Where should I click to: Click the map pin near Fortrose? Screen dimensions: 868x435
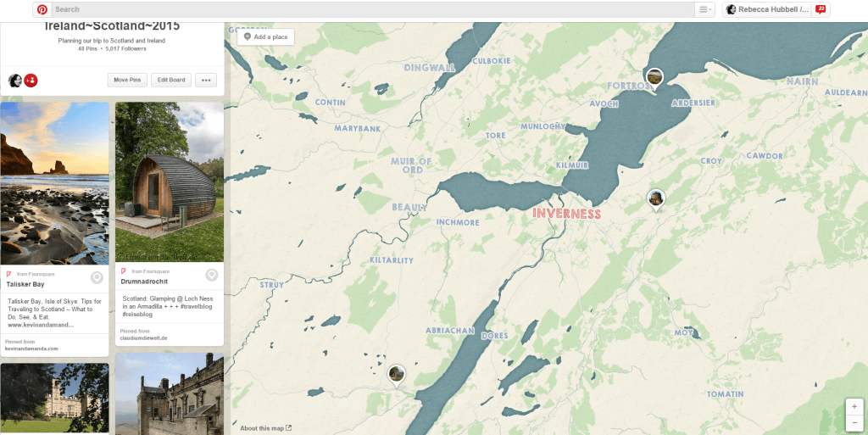coord(655,79)
